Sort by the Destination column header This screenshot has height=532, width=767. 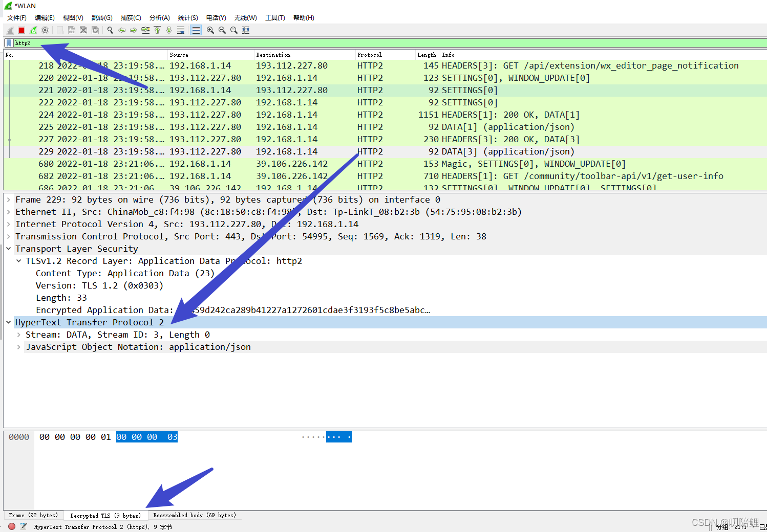[305, 55]
